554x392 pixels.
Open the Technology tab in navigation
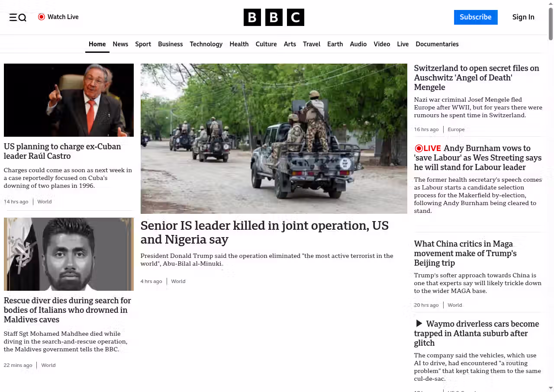[206, 44]
